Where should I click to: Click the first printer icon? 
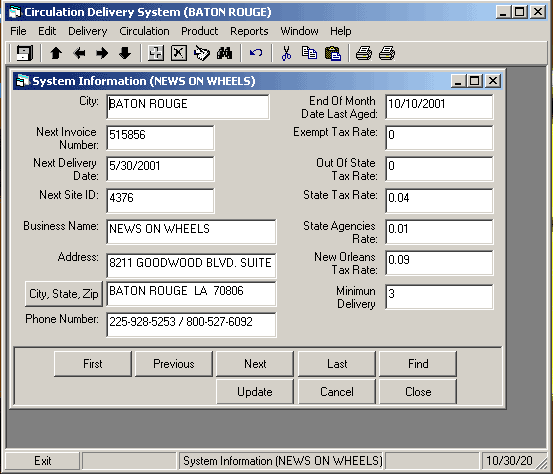364,54
